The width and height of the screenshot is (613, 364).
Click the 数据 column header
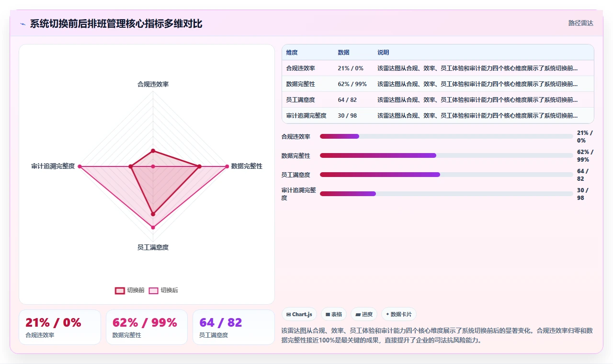343,52
